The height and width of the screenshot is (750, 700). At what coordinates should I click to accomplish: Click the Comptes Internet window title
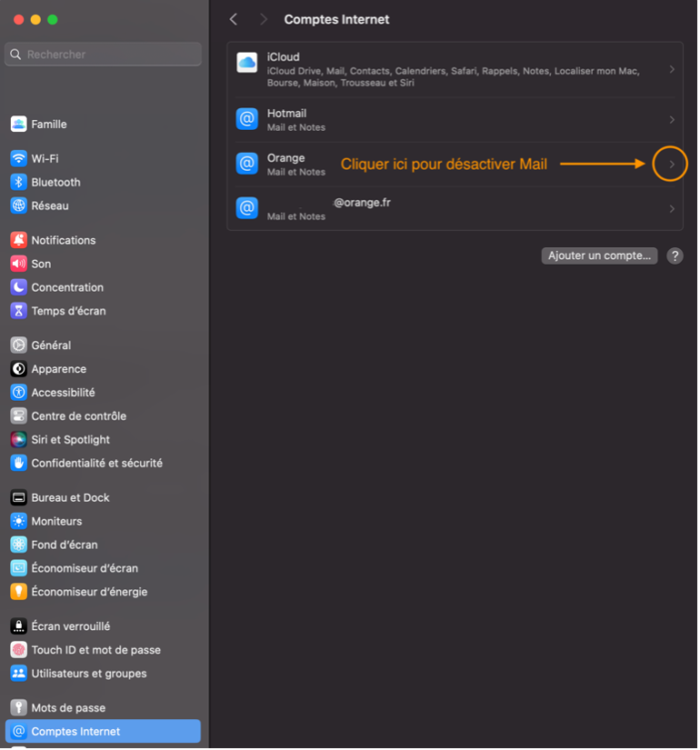click(x=337, y=20)
